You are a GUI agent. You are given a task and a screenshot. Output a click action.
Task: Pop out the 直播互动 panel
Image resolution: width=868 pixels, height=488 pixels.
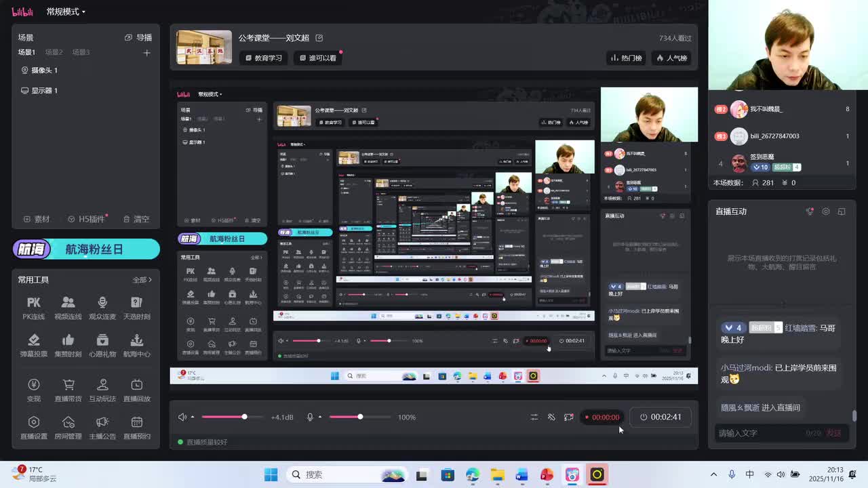pos(842,211)
